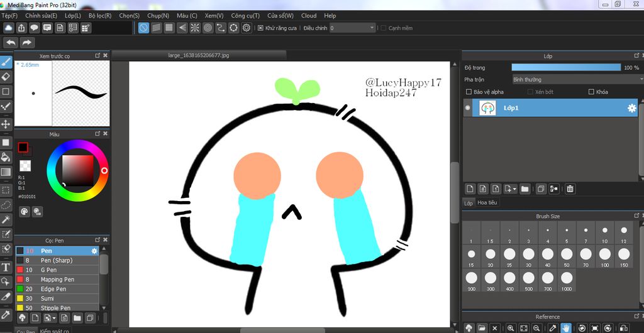The image size is (644, 333).
Task: Click the transparent color swatch
Action: pyautogui.click(x=25, y=166)
